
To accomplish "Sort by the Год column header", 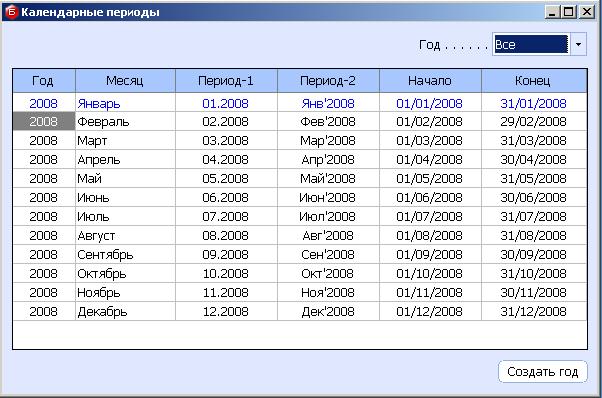I will click(x=44, y=81).
